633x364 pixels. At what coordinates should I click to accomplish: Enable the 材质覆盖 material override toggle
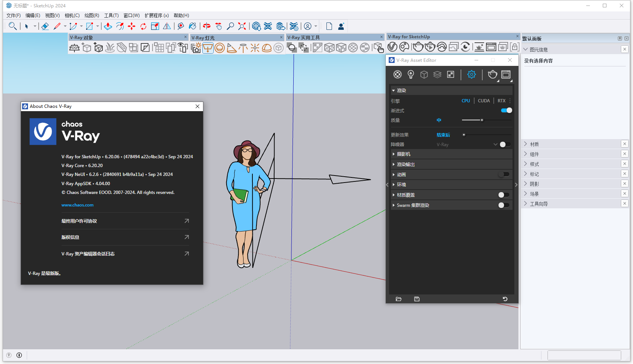[x=504, y=195]
